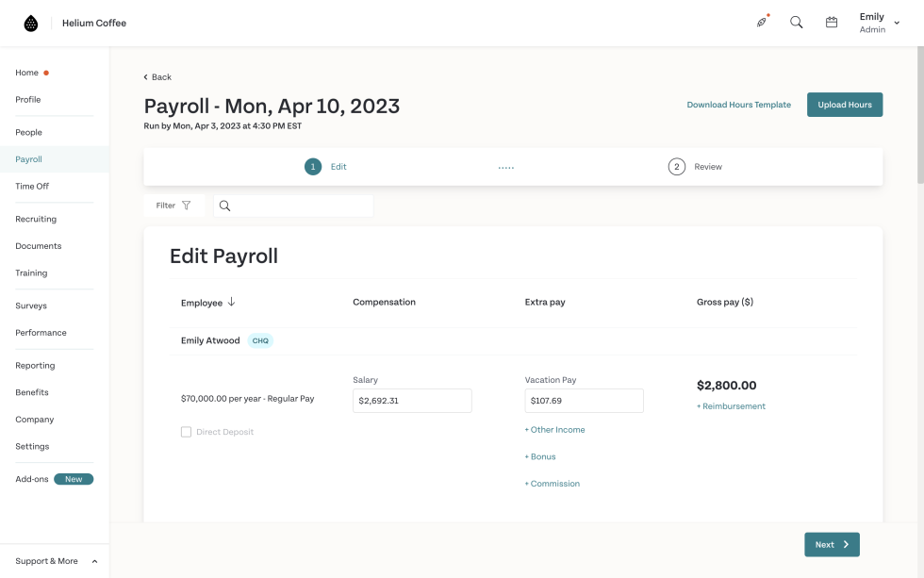The width and height of the screenshot is (924, 578).
Task: Expand the Other Income option
Action: (554, 430)
